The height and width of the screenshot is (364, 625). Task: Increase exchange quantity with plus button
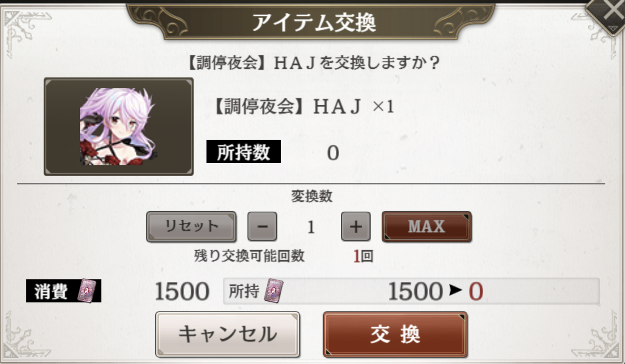[x=355, y=226]
